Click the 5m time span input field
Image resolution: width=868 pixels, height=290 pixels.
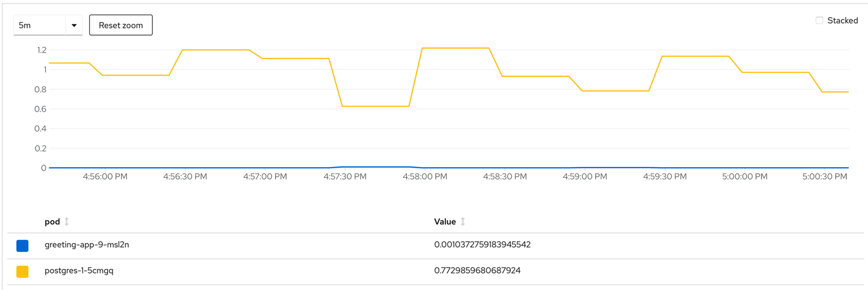click(x=40, y=25)
